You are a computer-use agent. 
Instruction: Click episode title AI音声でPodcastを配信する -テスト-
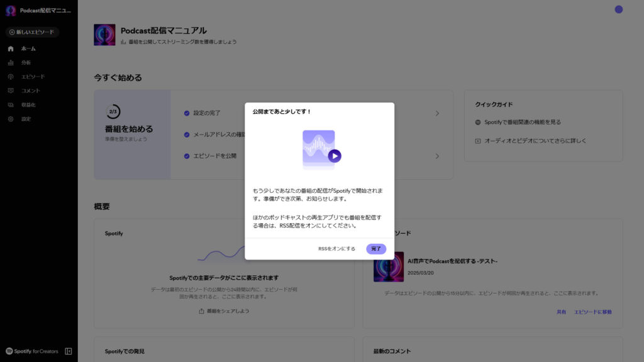click(452, 261)
